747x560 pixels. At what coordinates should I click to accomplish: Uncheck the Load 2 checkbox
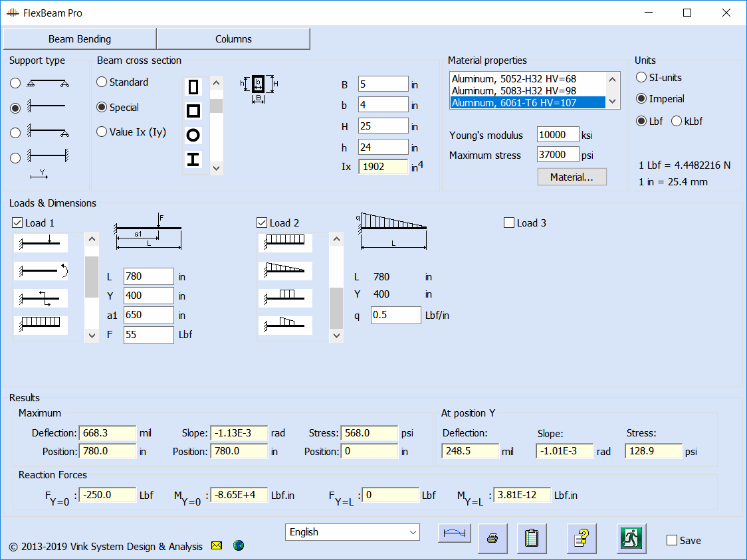(x=263, y=223)
